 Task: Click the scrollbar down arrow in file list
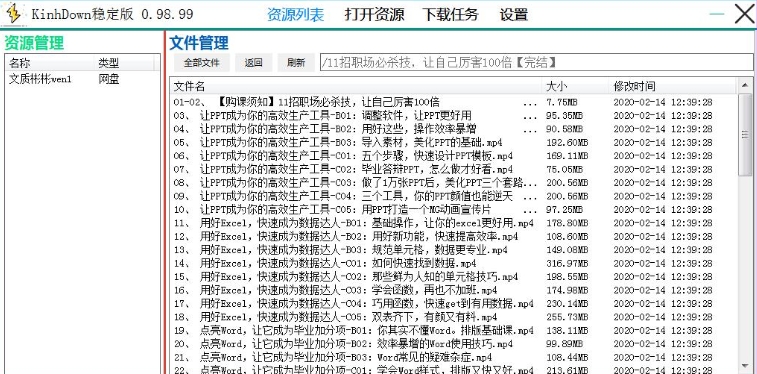745,366
